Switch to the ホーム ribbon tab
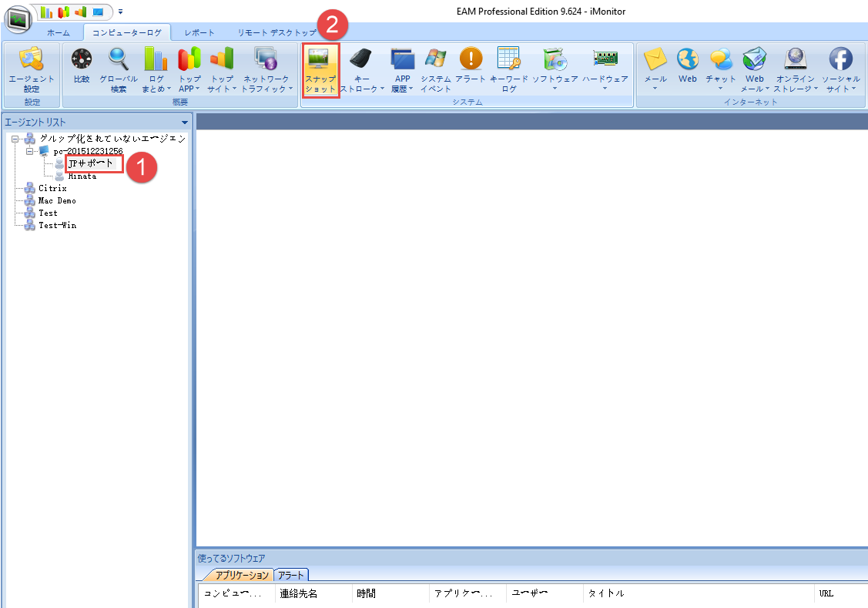This screenshot has height=608, width=868. [x=59, y=32]
